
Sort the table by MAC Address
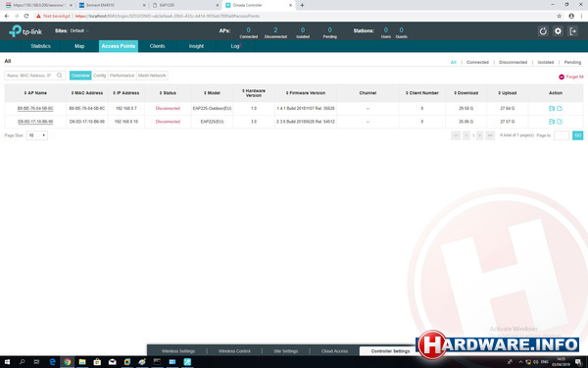click(87, 93)
